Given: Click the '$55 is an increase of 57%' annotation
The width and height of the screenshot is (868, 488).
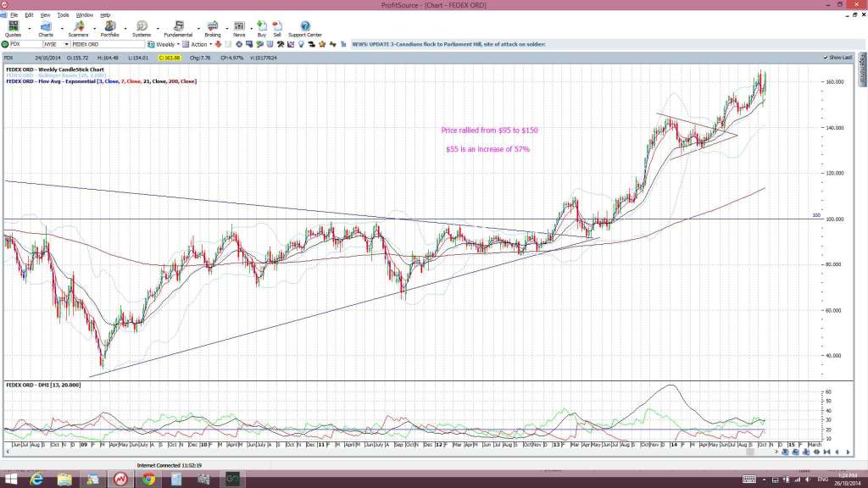Looking at the screenshot, I should 487,149.
